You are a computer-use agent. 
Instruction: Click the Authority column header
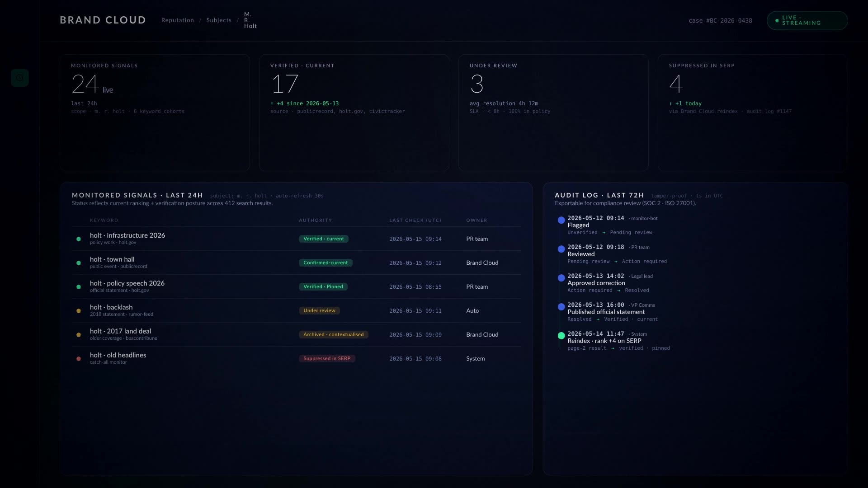pyautogui.click(x=315, y=221)
